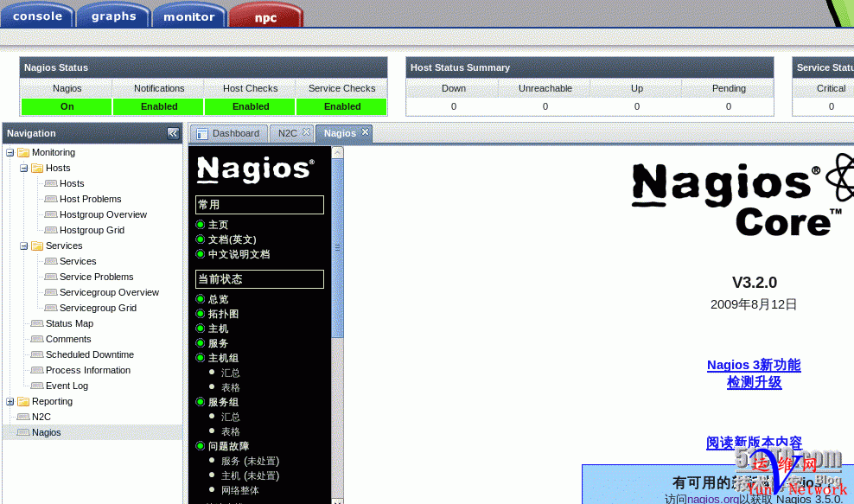
Task: Click the Unreachable host count value
Action: [545, 107]
